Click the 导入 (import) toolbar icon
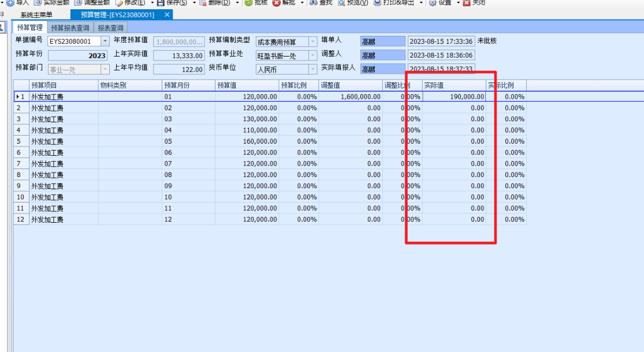 pyautogui.click(x=10, y=2)
